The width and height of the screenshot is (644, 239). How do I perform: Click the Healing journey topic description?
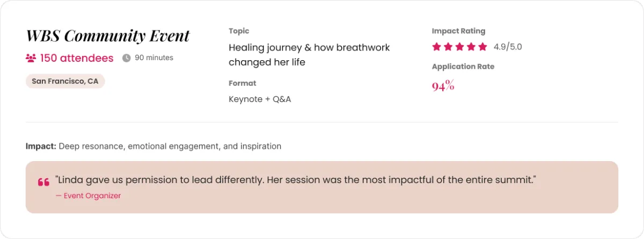click(x=309, y=55)
